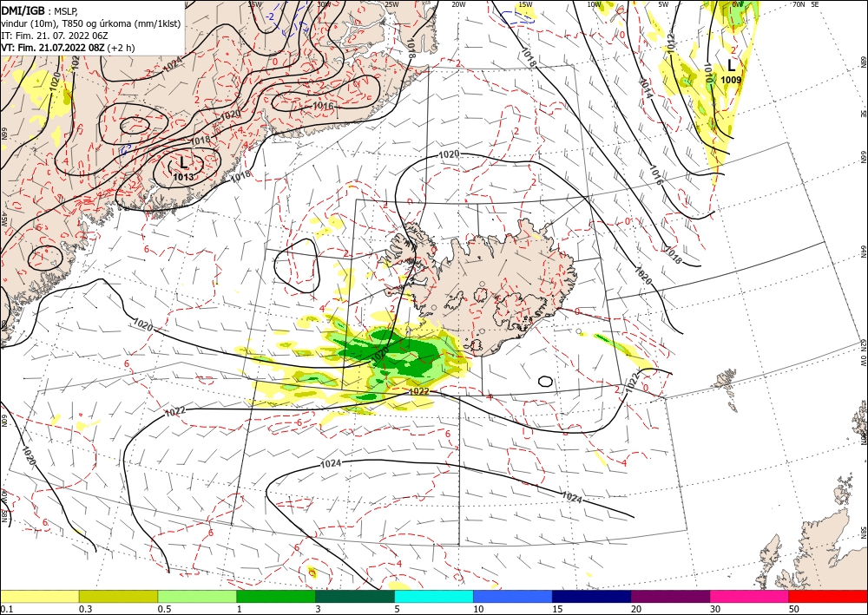Viewport: 868px width, 615px height.
Task: Click the 'VT: Fim. 21.07.2022 08Z (+2 h)' line
Action: [68, 48]
